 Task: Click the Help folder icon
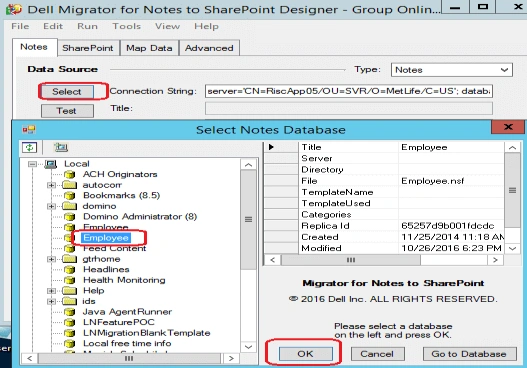[70, 291]
